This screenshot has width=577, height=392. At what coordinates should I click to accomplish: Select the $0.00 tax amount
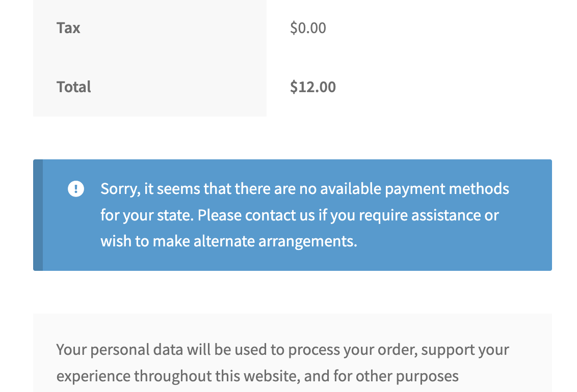308,28
